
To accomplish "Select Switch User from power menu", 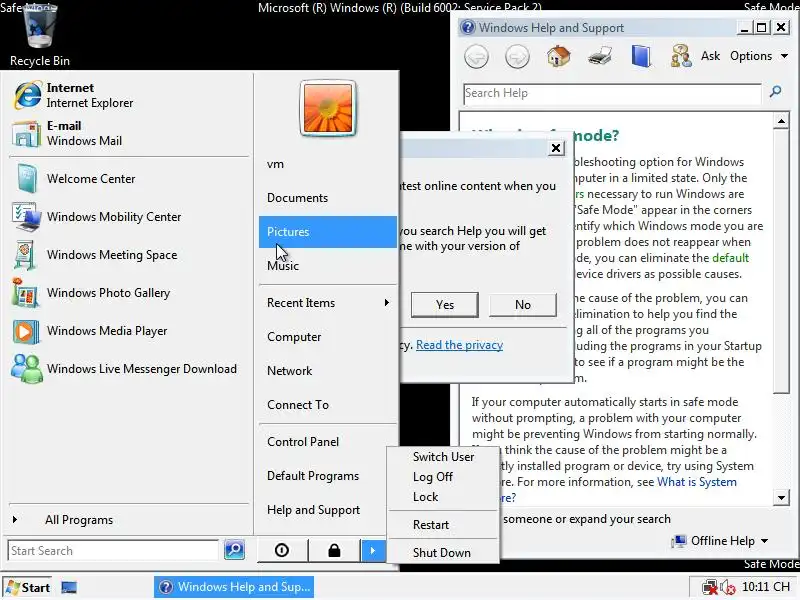I will pos(443,457).
